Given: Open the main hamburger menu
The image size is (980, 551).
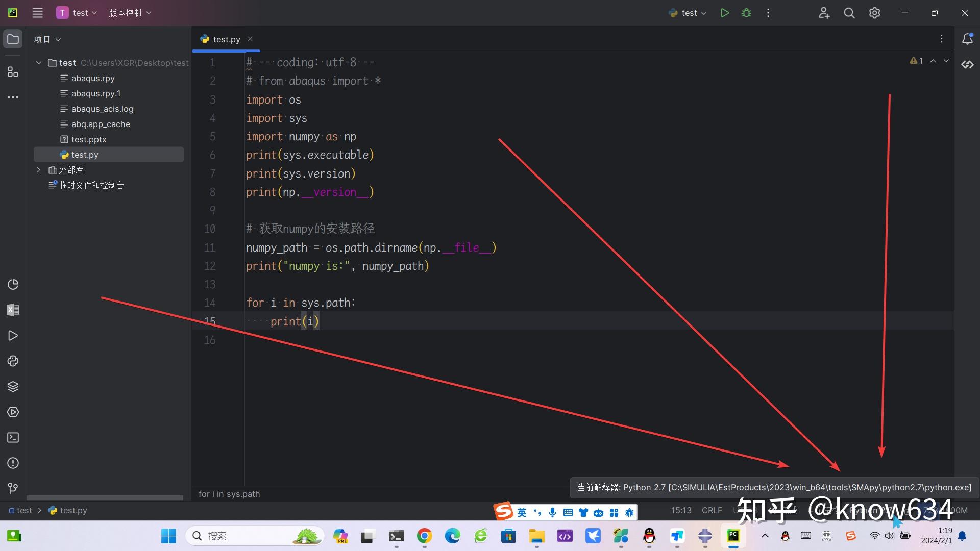Looking at the screenshot, I should click(37, 13).
